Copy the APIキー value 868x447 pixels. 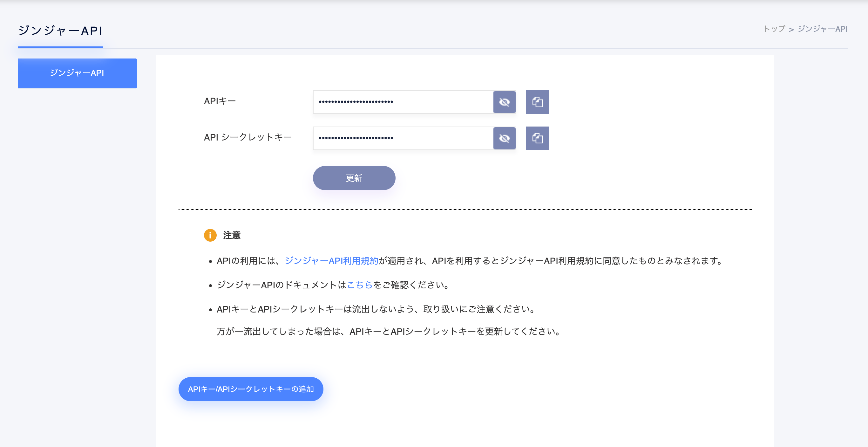point(538,102)
